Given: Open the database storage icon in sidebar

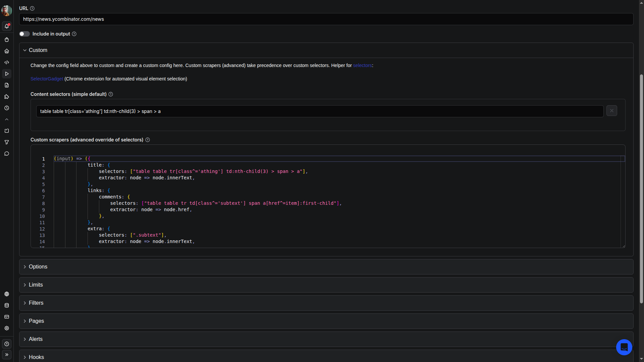Looking at the screenshot, I should point(7,305).
